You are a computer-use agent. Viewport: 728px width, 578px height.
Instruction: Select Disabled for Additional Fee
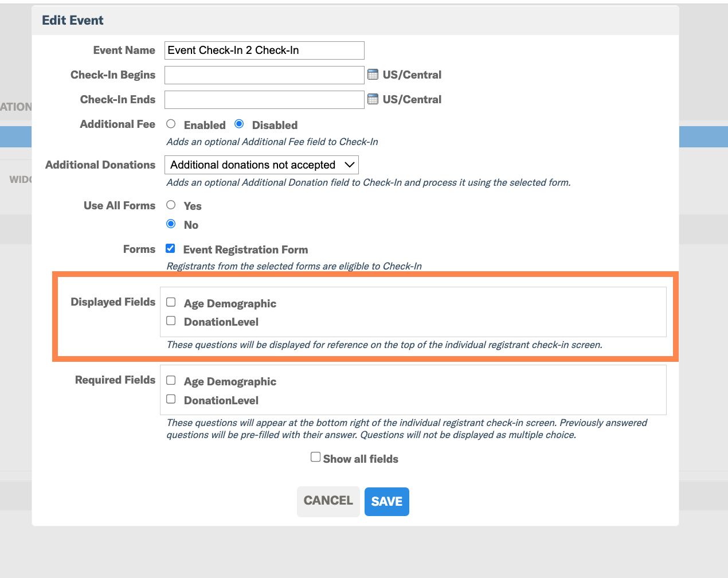point(239,124)
